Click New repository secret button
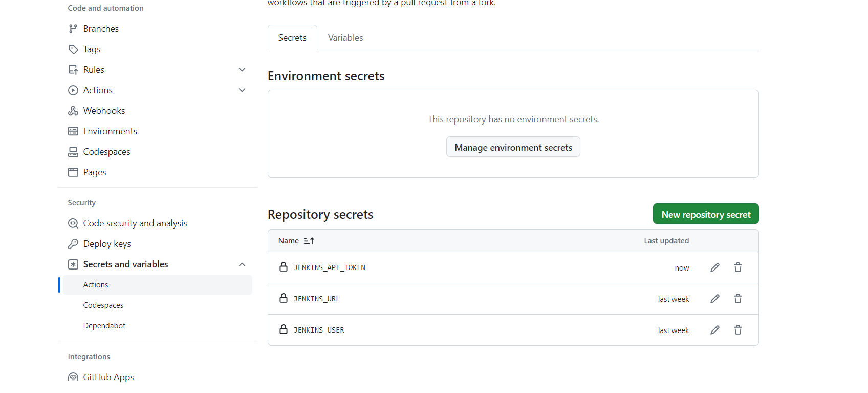 [706, 214]
